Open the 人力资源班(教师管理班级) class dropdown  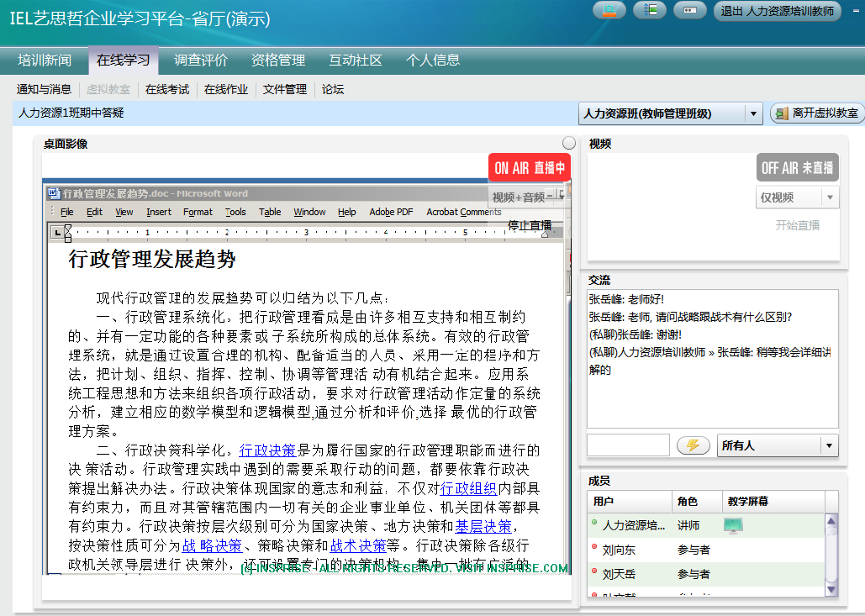click(x=670, y=113)
